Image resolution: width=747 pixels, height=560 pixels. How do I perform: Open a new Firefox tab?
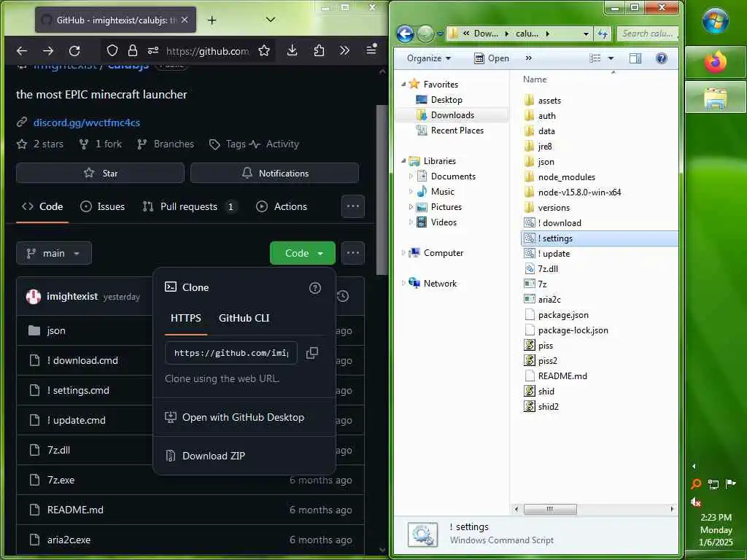(x=212, y=20)
